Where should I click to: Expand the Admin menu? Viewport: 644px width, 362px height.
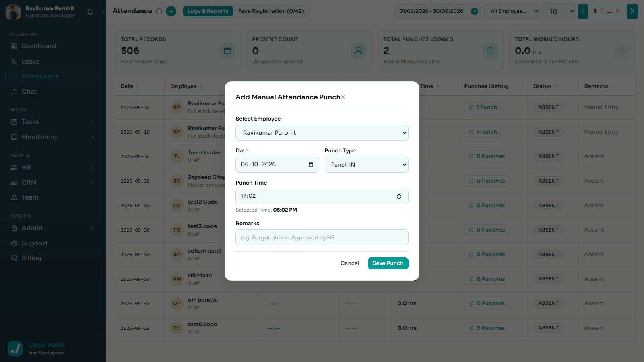click(53, 228)
